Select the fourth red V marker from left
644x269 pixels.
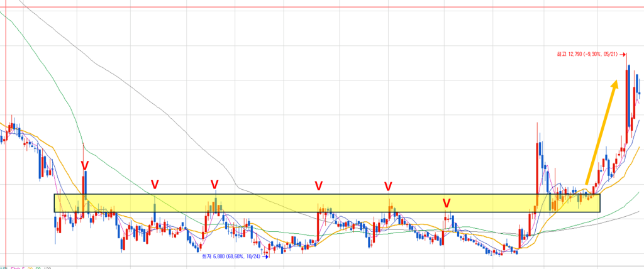pyautogui.click(x=319, y=185)
